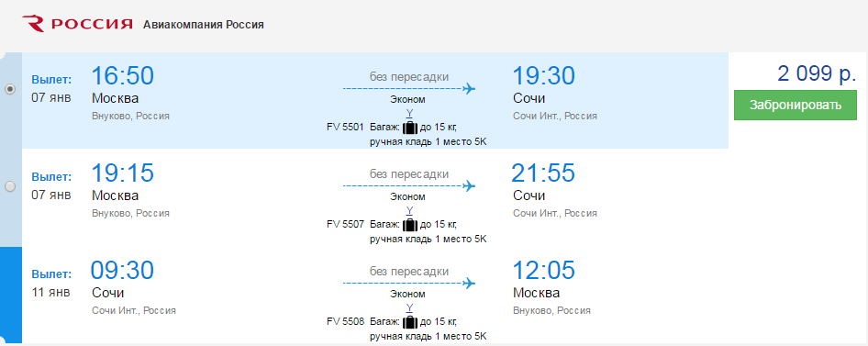This screenshot has width=868, height=346.
Task: Click baggage suitcase icon for flight FV 5501
Action: pos(409,128)
